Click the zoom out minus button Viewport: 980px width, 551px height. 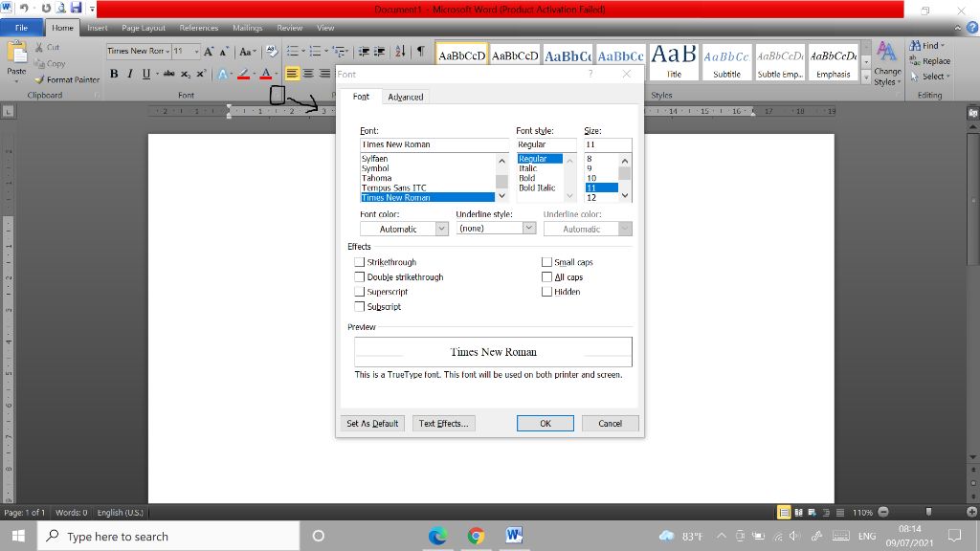(x=883, y=512)
